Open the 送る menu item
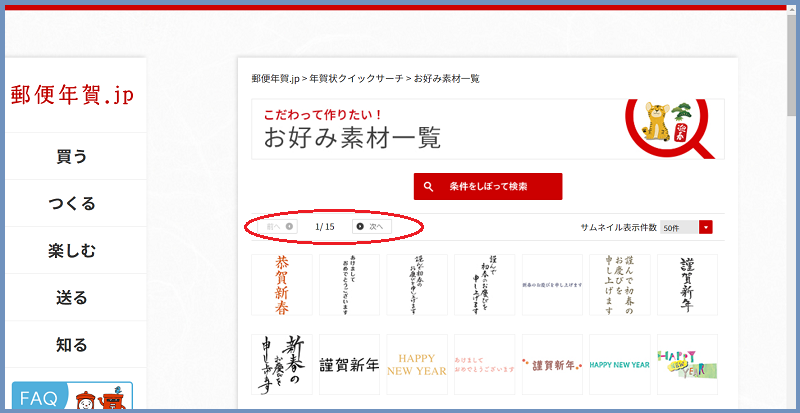Image resolution: width=800 pixels, height=413 pixels. pos(72,297)
